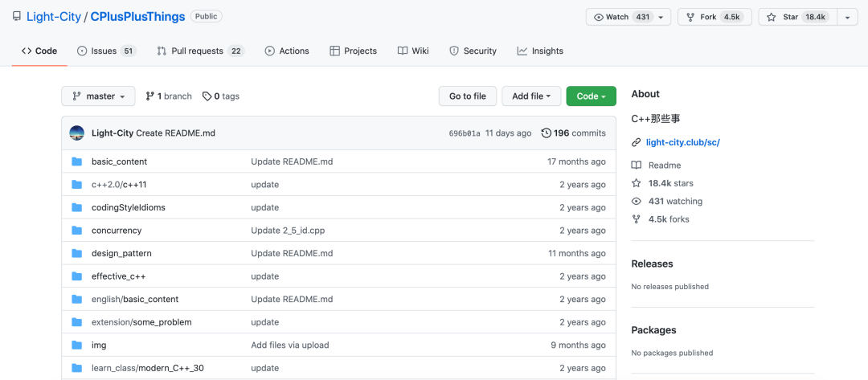
Task: Expand the Add file dropdown
Action: pyautogui.click(x=531, y=96)
